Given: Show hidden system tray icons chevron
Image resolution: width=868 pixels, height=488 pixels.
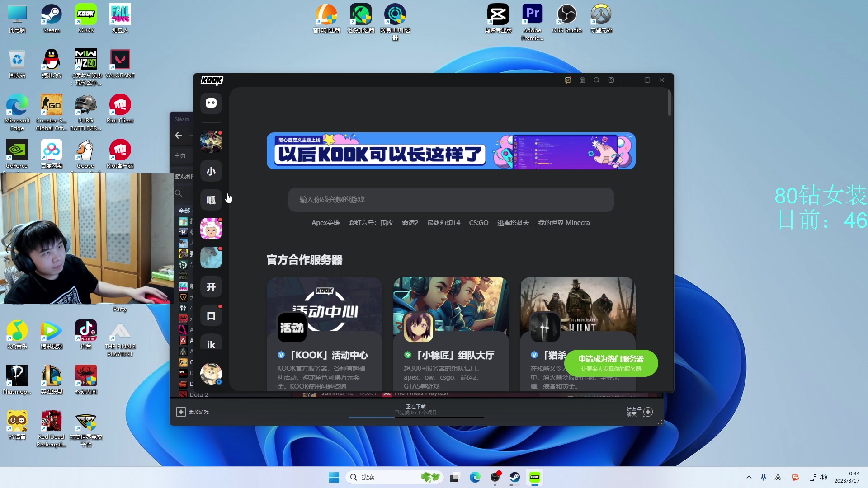Looking at the screenshot, I should (749, 477).
